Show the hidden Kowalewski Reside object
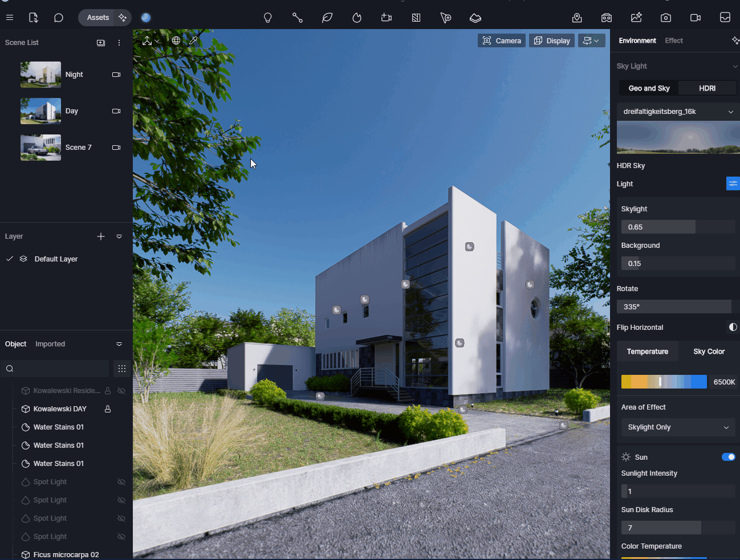Viewport: 740px width, 560px height. pyautogui.click(x=121, y=391)
